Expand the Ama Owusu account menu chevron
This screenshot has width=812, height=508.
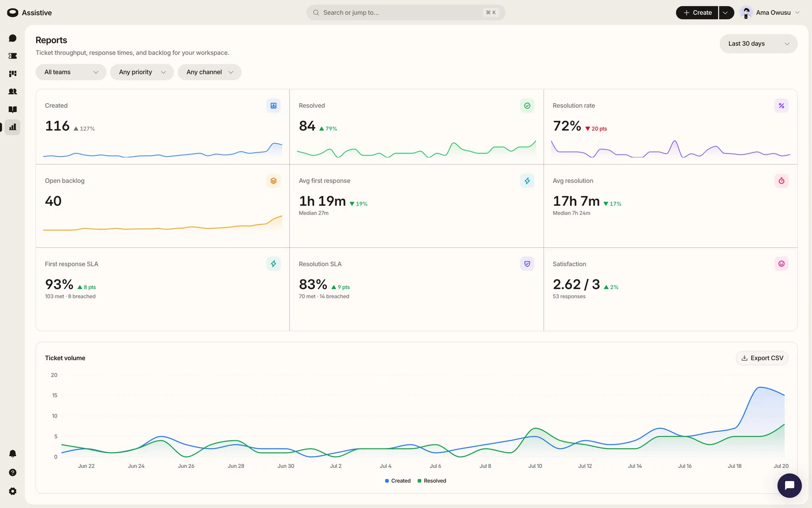click(797, 13)
